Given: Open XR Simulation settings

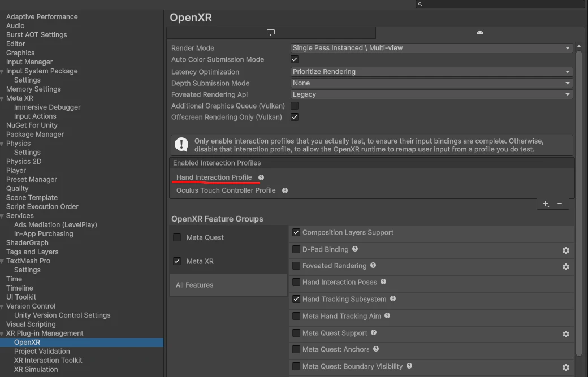Looking at the screenshot, I should (36, 369).
